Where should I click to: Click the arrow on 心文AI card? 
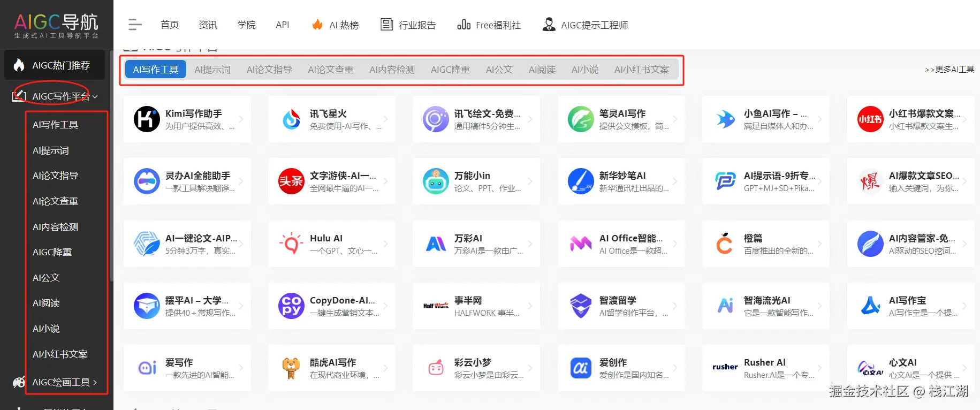pyautogui.click(x=964, y=368)
